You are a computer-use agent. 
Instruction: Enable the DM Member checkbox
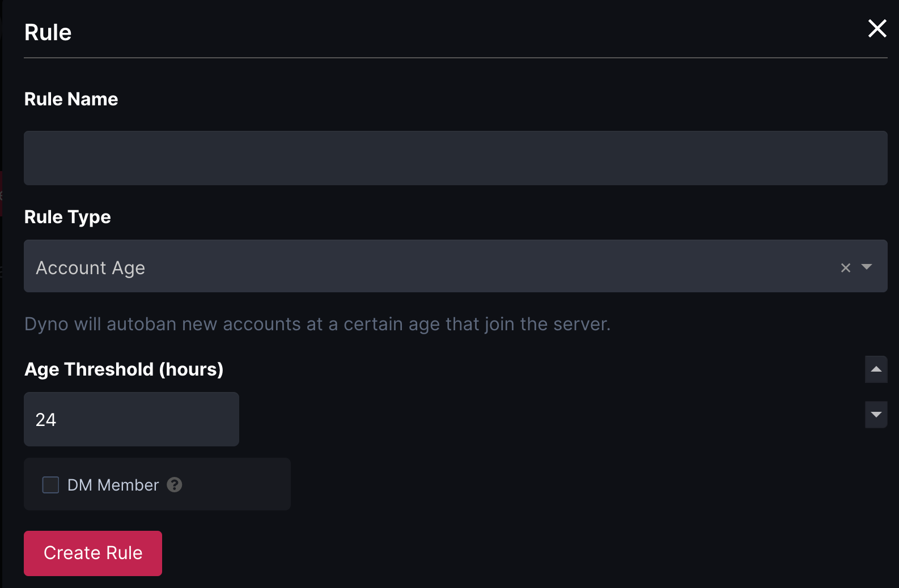[50, 485]
